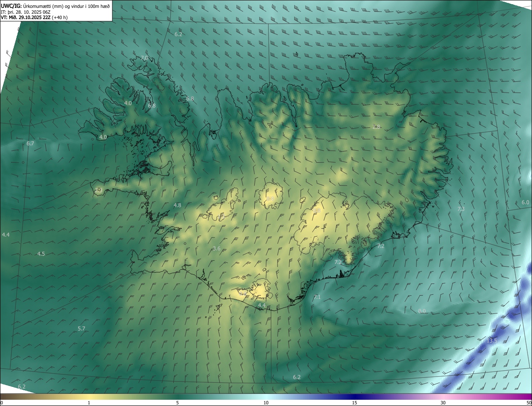The height and width of the screenshot is (406, 532).
Task: Click the 5 tick label on the colour scale
Action: tap(177, 403)
